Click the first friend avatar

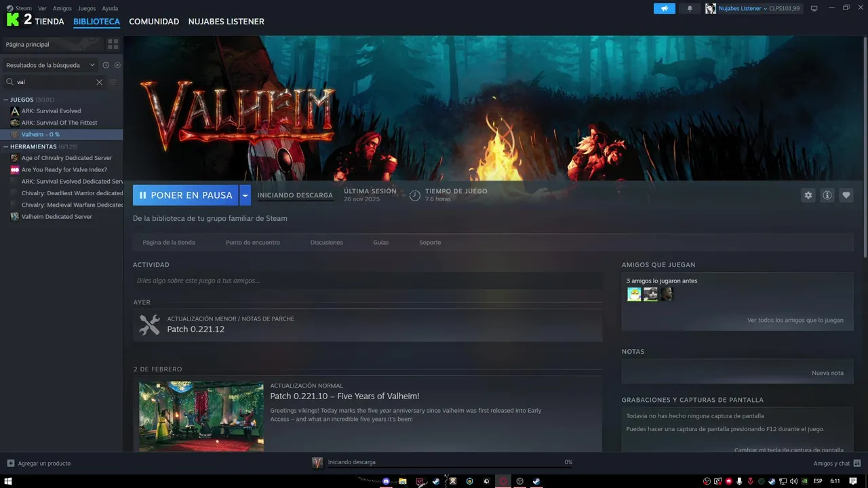[x=634, y=294]
